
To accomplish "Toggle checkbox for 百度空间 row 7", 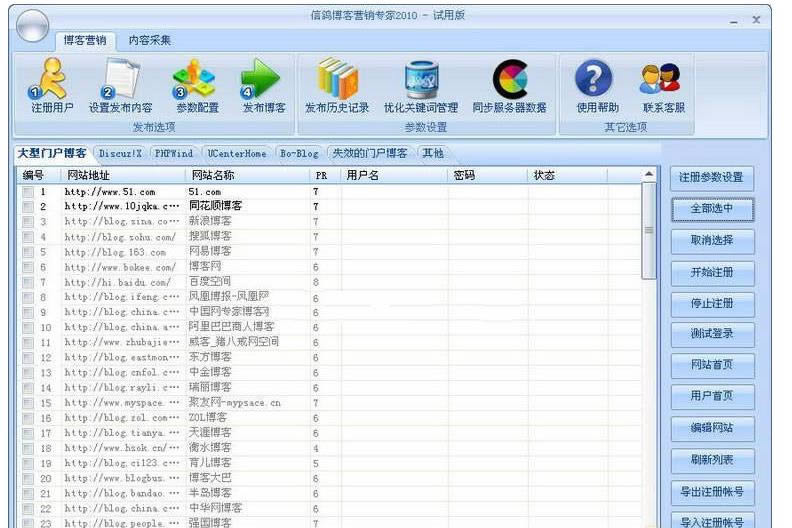I will (28, 282).
